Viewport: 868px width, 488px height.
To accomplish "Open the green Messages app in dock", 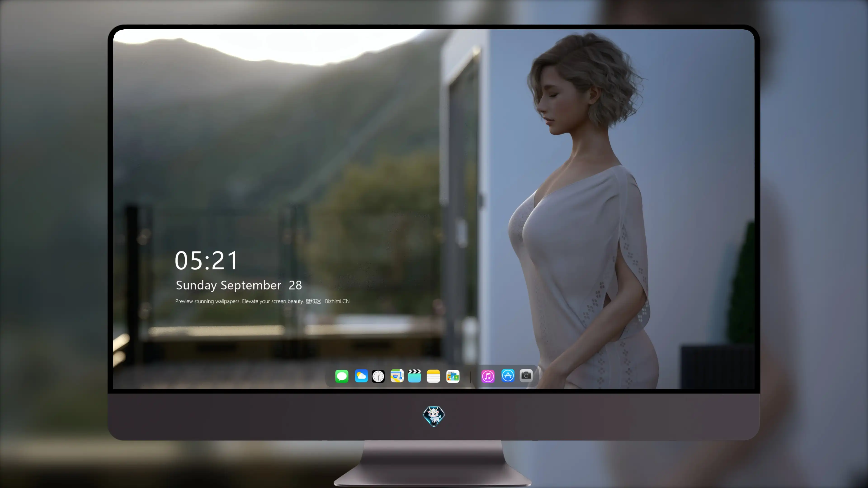I will 342,376.
